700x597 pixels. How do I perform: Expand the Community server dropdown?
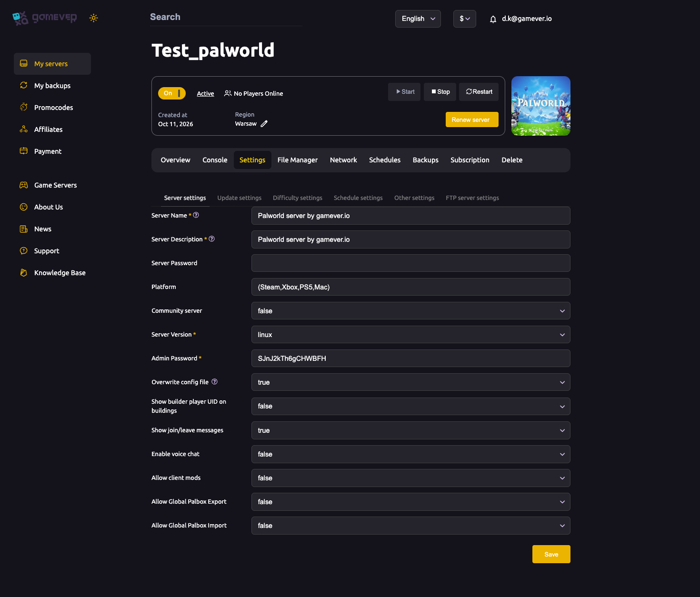[x=411, y=311]
